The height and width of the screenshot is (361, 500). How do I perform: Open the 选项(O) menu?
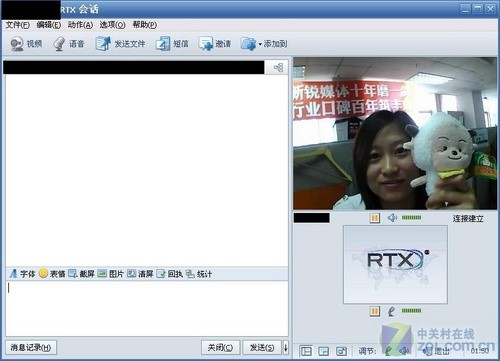point(112,25)
